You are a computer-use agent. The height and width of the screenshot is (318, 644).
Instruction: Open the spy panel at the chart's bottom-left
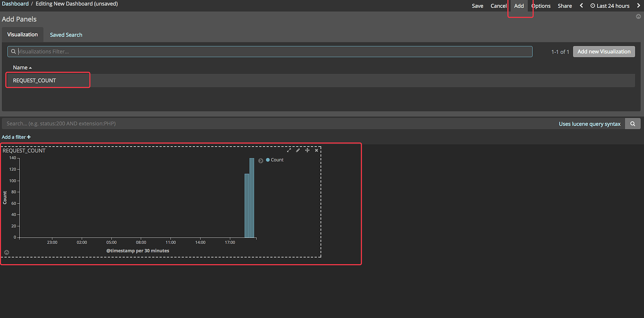point(7,252)
